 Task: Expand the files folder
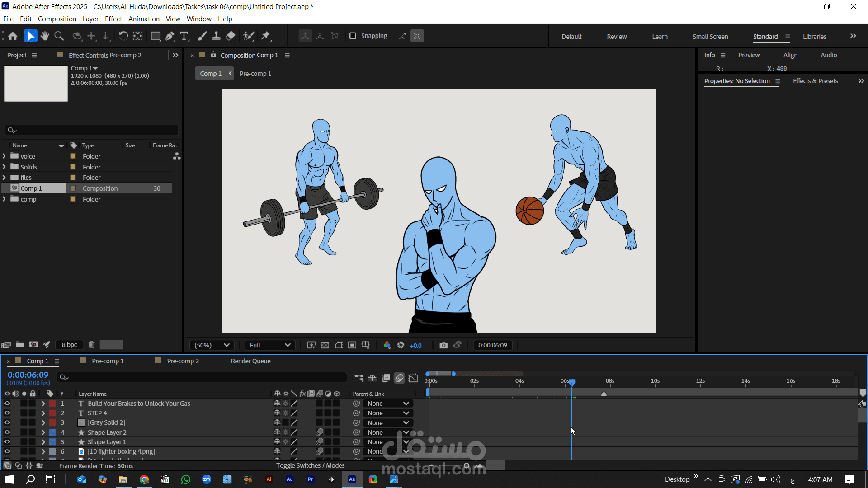pos(4,178)
